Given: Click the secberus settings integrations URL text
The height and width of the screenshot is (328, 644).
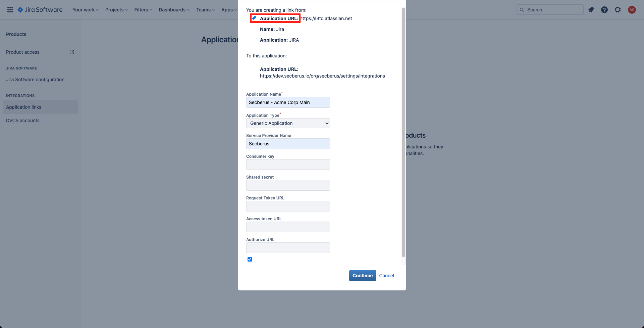Looking at the screenshot, I should pos(322,76).
